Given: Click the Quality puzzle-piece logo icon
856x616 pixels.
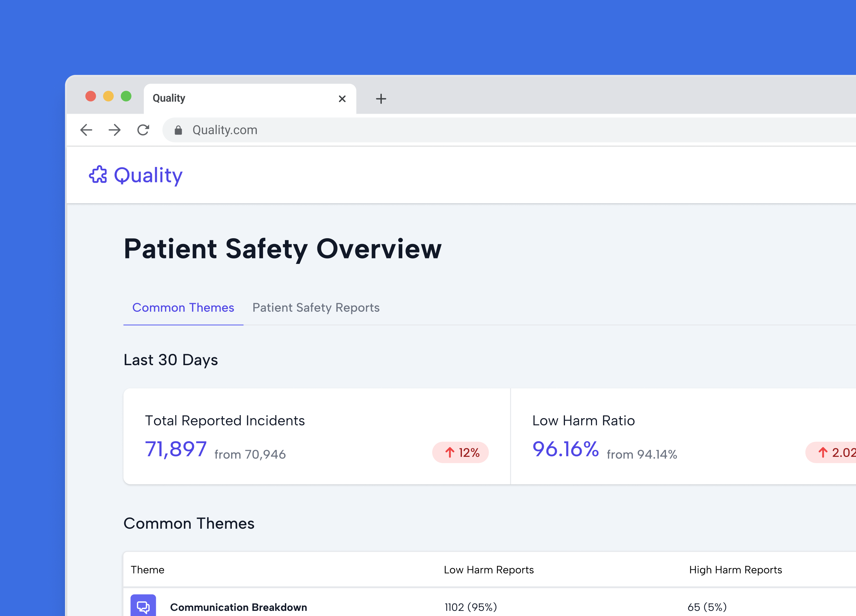Looking at the screenshot, I should tap(98, 175).
